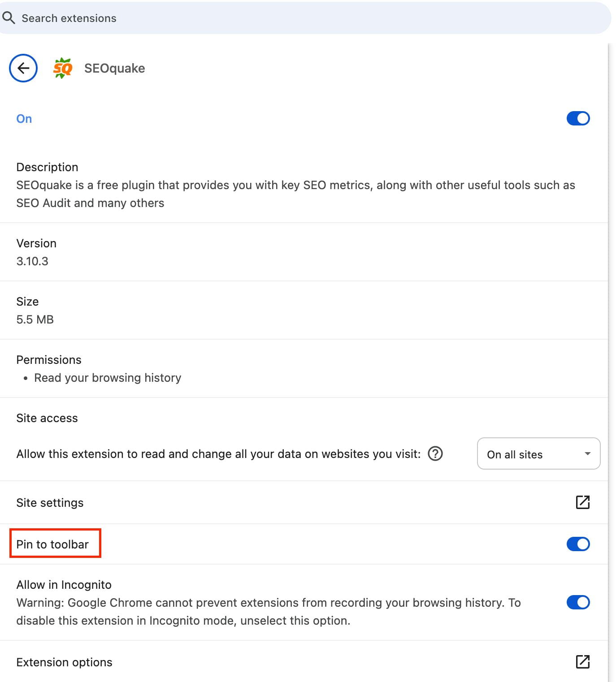The image size is (616, 682).
Task: Focus the Search extensions field
Action: 305,18
